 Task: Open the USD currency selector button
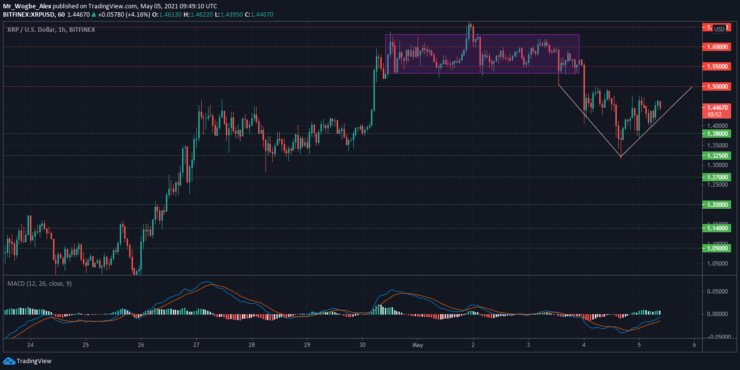click(719, 29)
